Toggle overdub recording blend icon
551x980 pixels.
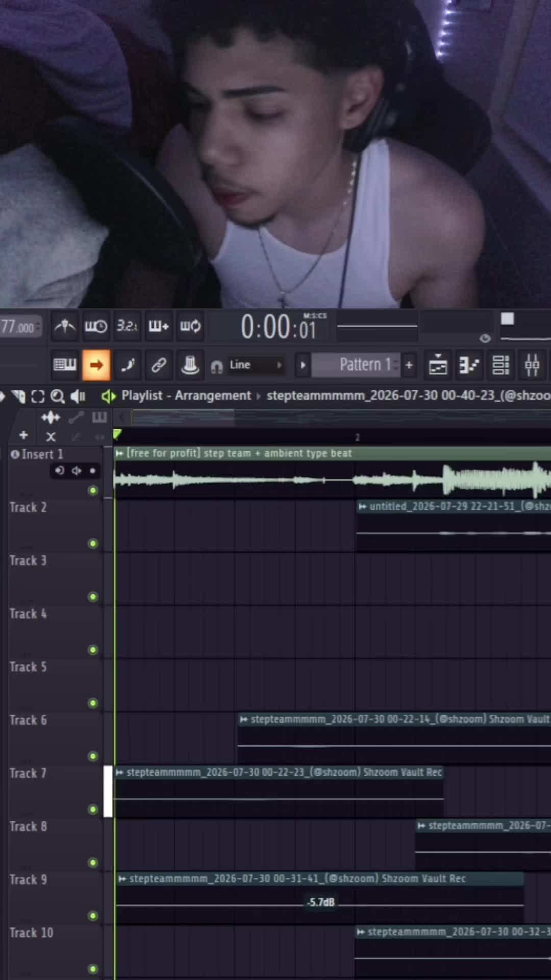159,326
